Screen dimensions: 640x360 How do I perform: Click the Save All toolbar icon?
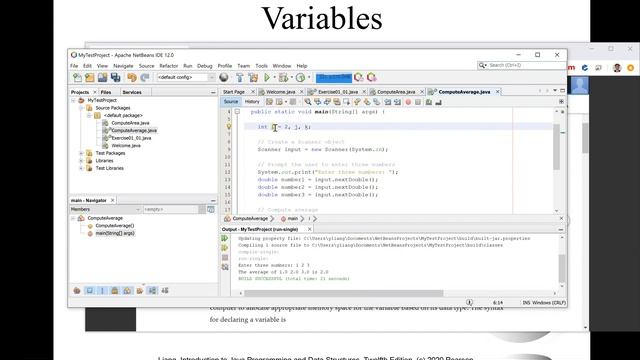point(116,77)
